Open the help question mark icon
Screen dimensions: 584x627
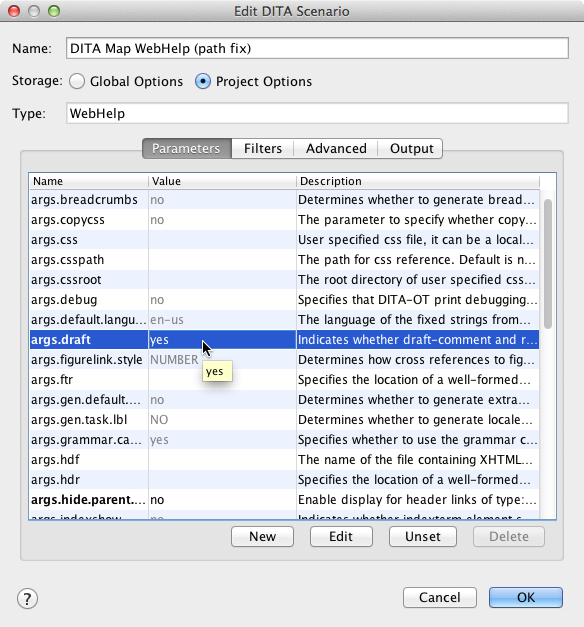tap(27, 599)
